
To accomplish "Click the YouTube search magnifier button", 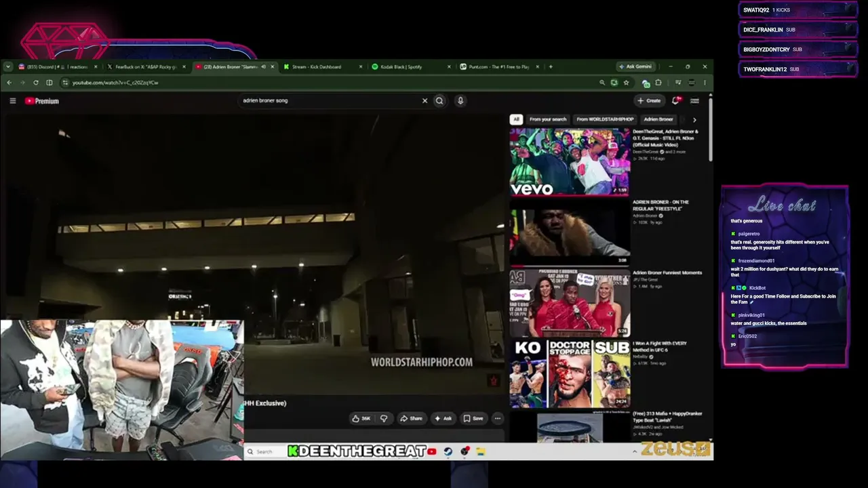I will pos(439,100).
